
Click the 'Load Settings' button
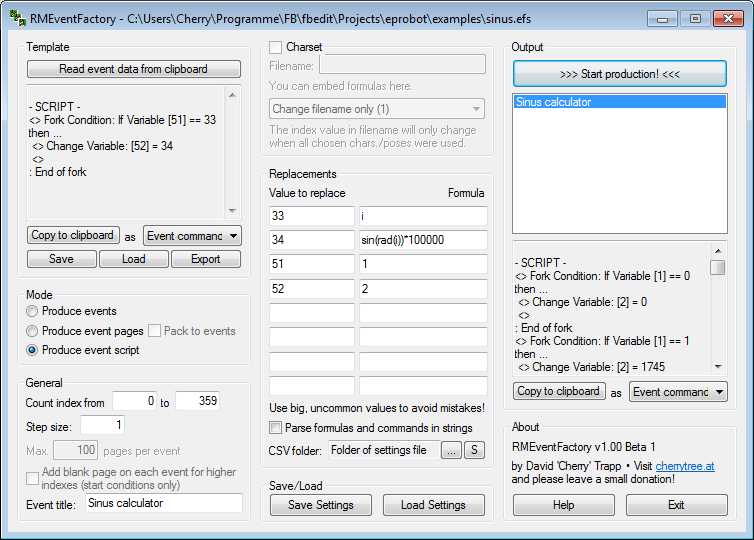(433, 505)
